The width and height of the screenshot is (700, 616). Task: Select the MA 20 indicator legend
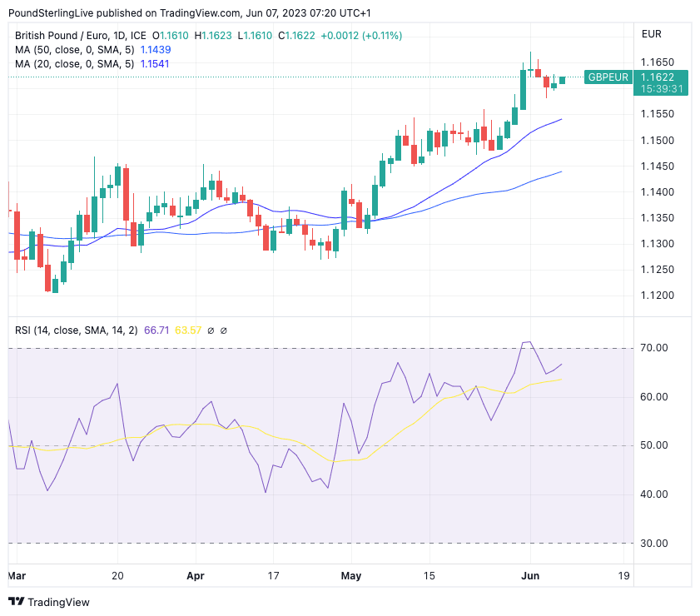click(x=75, y=64)
